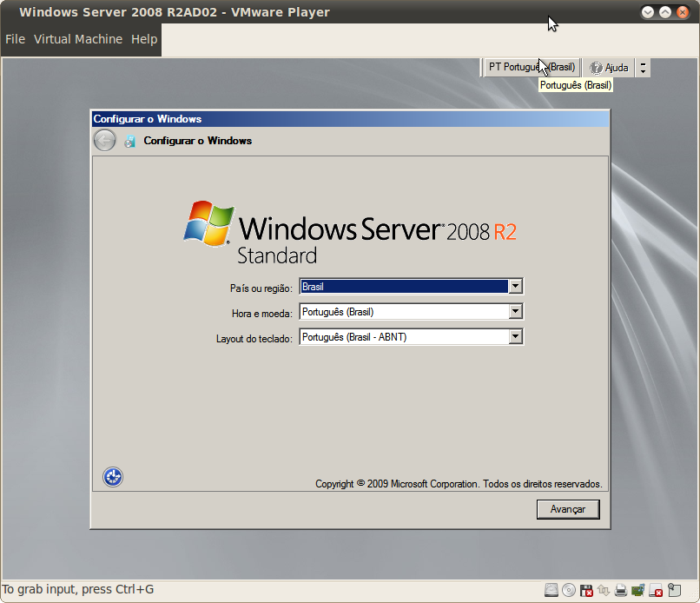Screen dimensions: 700x603
Task: Click the CD/DVD drive status icon
Action: [x=569, y=590]
